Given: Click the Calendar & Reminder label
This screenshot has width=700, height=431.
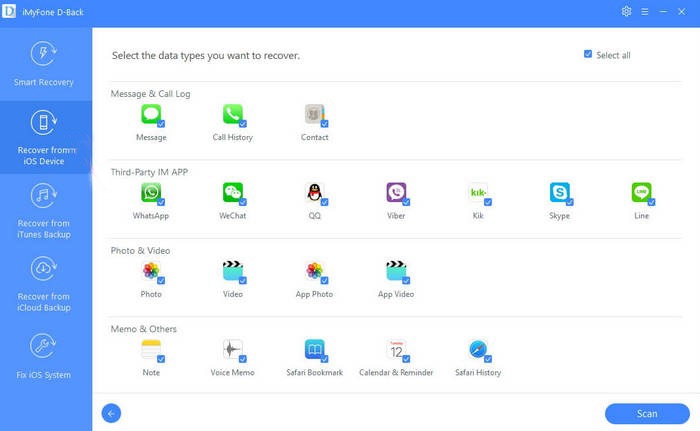Looking at the screenshot, I should 396,372.
